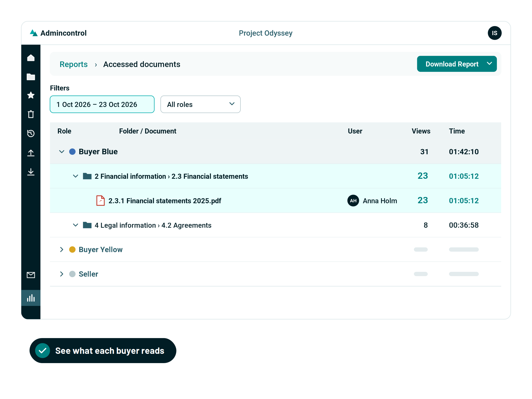Open the Home icon in sidebar
The height and width of the screenshot is (399, 532).
(31, 58)
